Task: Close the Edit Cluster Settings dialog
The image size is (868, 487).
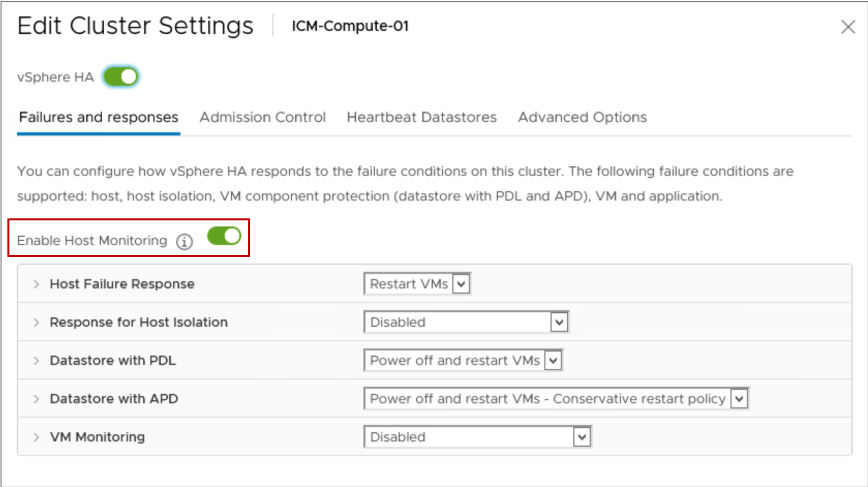Action: tap(848, 27)
